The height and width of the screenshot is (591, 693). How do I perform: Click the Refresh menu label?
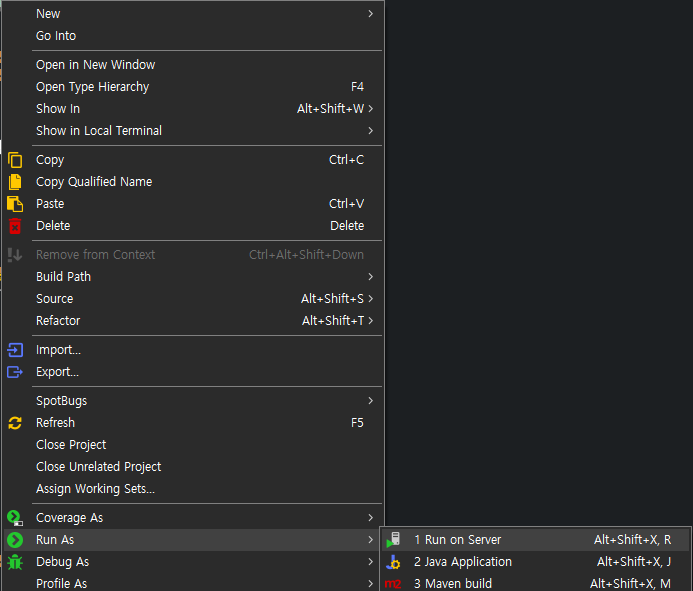click(55, 423)
